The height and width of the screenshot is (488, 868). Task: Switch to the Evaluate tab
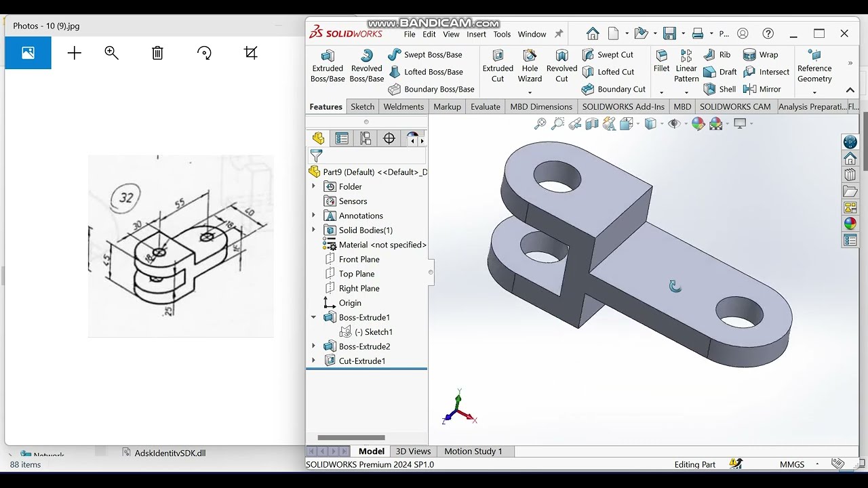(486, 106)
